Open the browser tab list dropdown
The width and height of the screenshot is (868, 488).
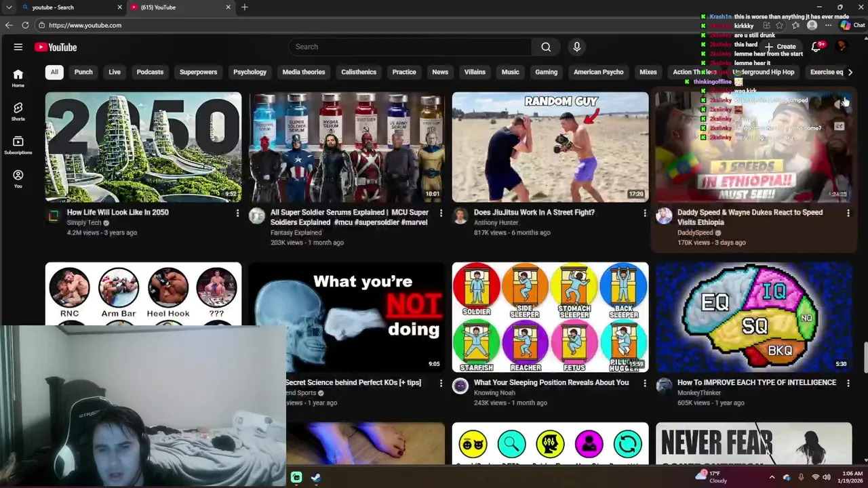pos(9,7)
